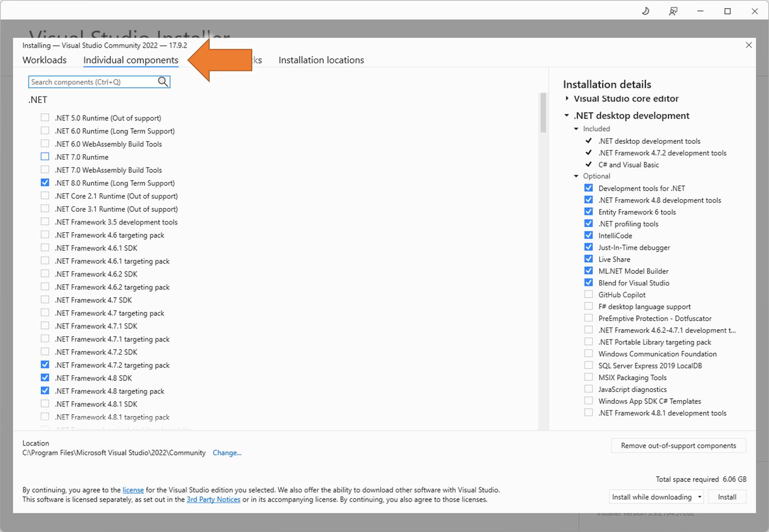This screenshot has height=532, width=769.
Task: Open Install while downloading dropdown
Action: coord(656,497)
